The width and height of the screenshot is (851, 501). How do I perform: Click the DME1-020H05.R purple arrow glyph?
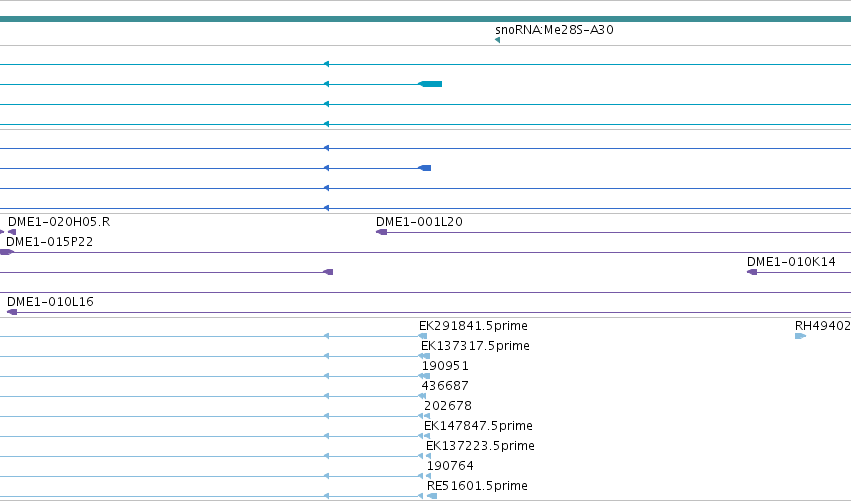click(x=12, y=232)
